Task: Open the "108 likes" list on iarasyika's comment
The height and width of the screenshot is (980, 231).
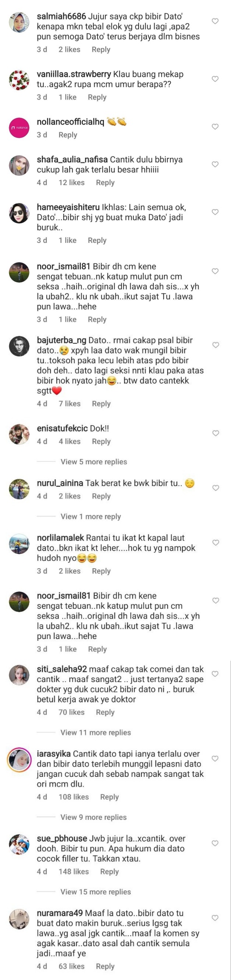Action: point(73,797)
